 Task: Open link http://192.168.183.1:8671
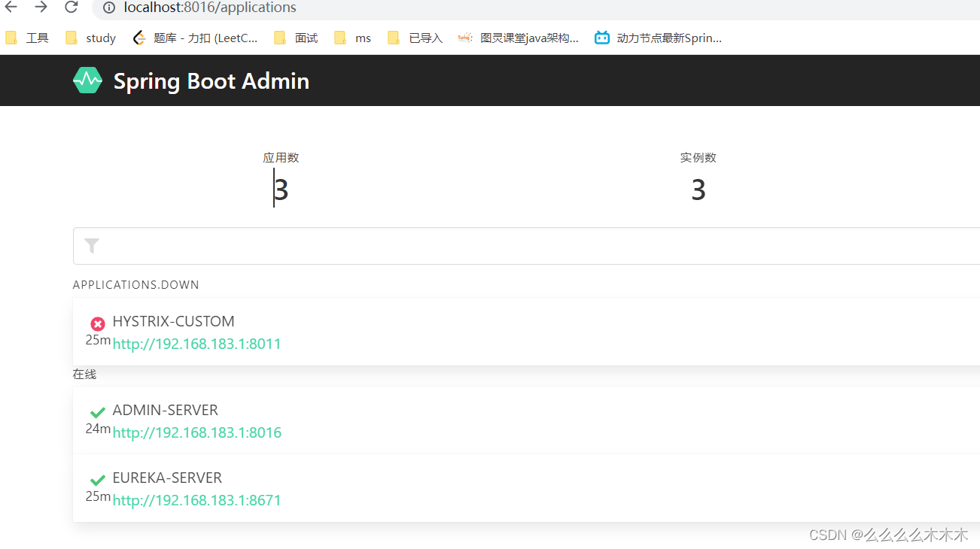(x=197, y=500)
